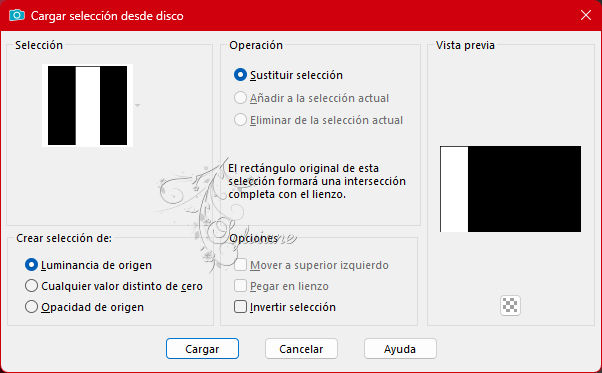
Task: Enable Mover a superior izquierdo checkbox
Action: point(311,265)
